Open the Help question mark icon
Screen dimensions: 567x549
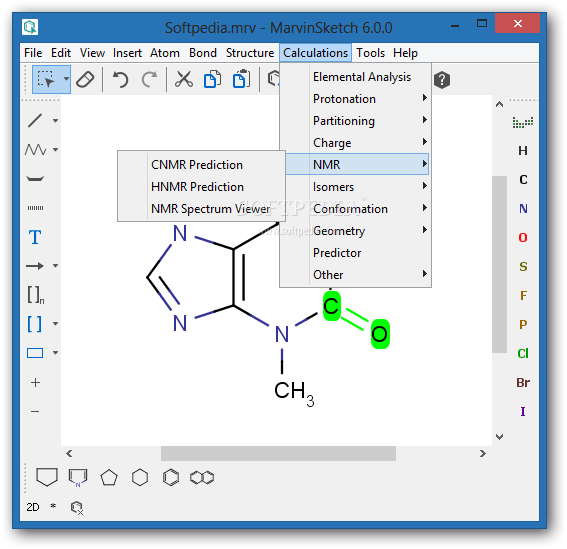442,80
